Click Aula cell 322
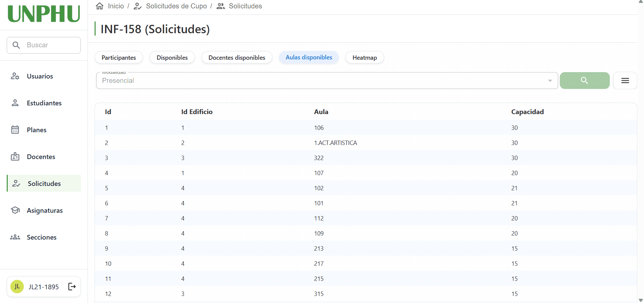Screen dimensions: 644x303 click(x=319, y=158)
